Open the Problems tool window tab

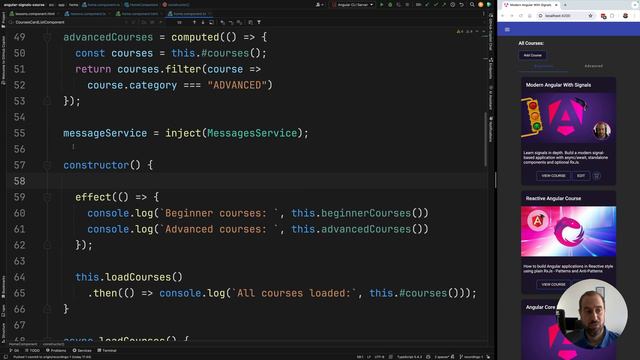[56, 350]
